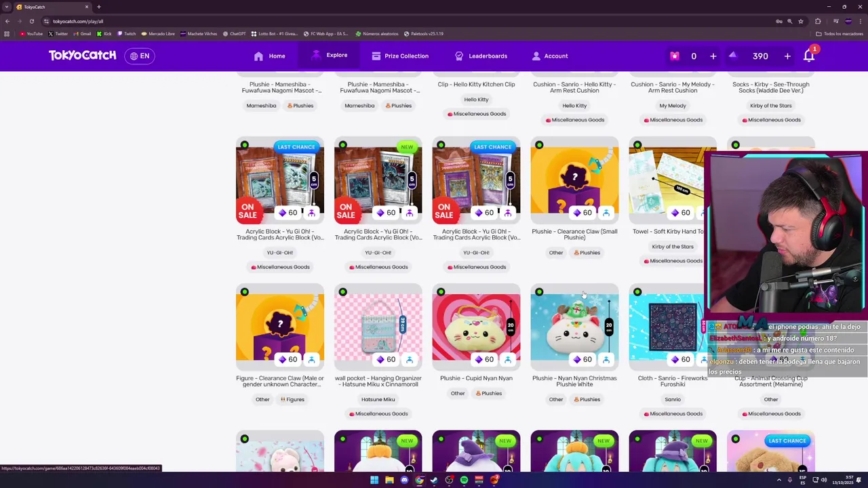This screenshot has width=868, height=488.
Task: Click the NEW badge on the Yu-Gi-Oh card
Action: (406, 147)
